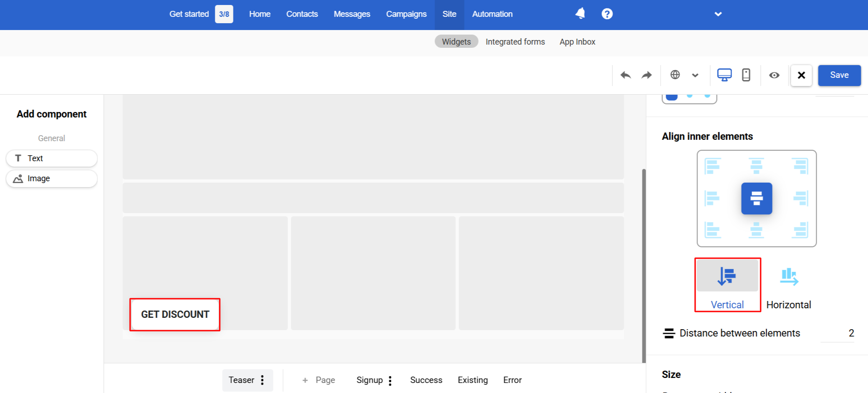Select center-middle alignment option
868x393 pixels.
(757, 199)
